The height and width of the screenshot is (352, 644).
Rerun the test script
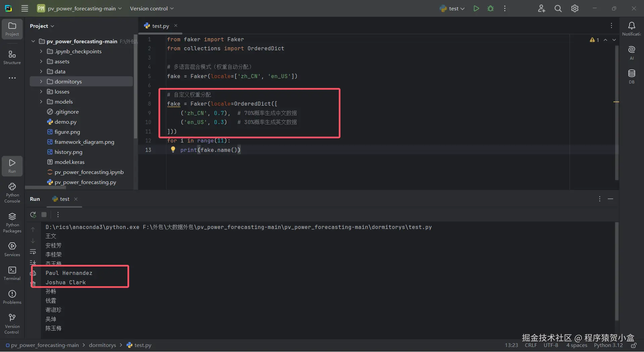click(x=33, y=215)
